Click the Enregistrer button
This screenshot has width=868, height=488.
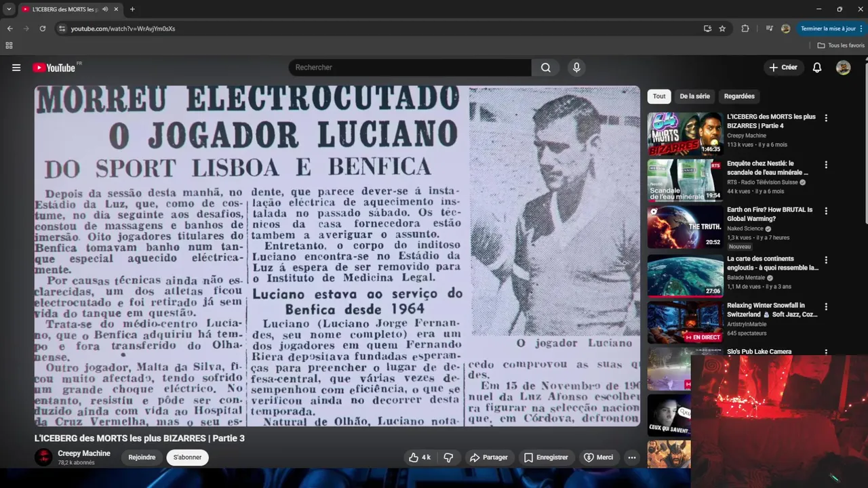(546, 457)
